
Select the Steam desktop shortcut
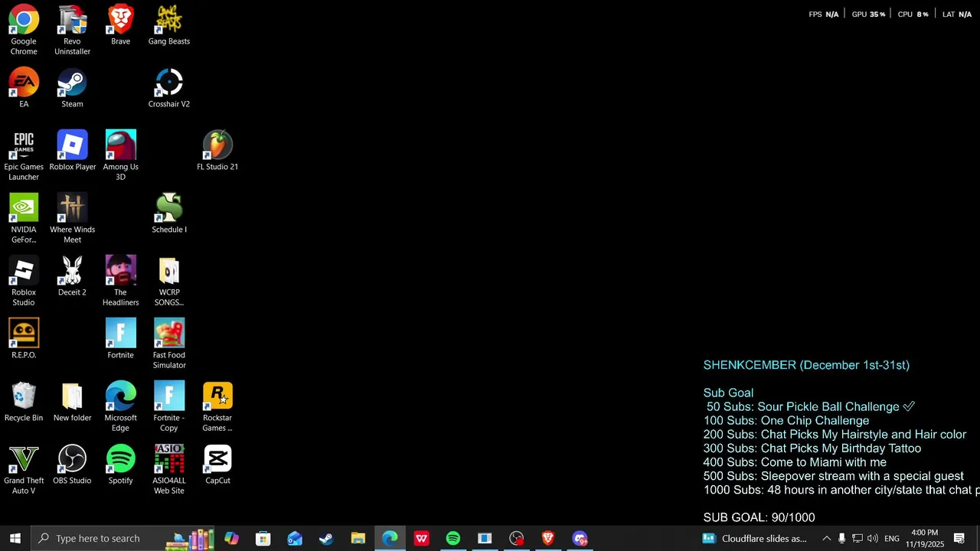[72, 88]
